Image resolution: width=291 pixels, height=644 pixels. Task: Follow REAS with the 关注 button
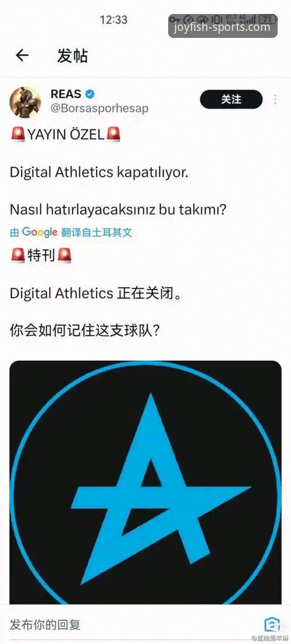point(231,100)
